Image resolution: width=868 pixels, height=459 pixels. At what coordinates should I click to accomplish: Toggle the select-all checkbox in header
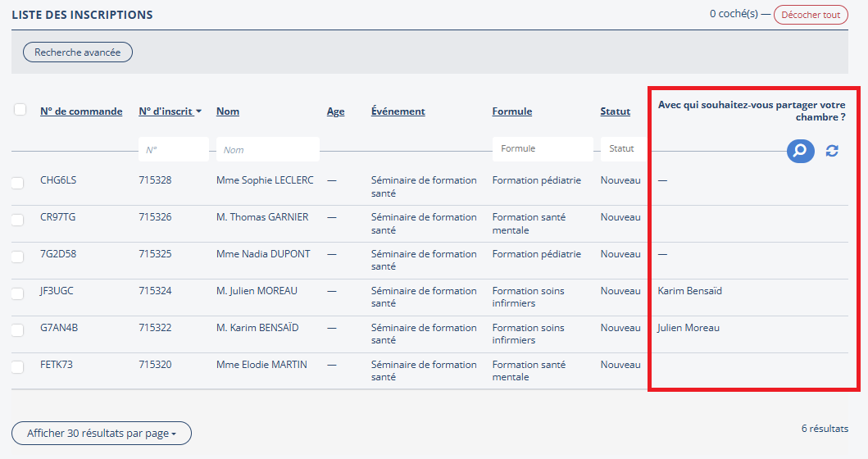coord(20,110)
